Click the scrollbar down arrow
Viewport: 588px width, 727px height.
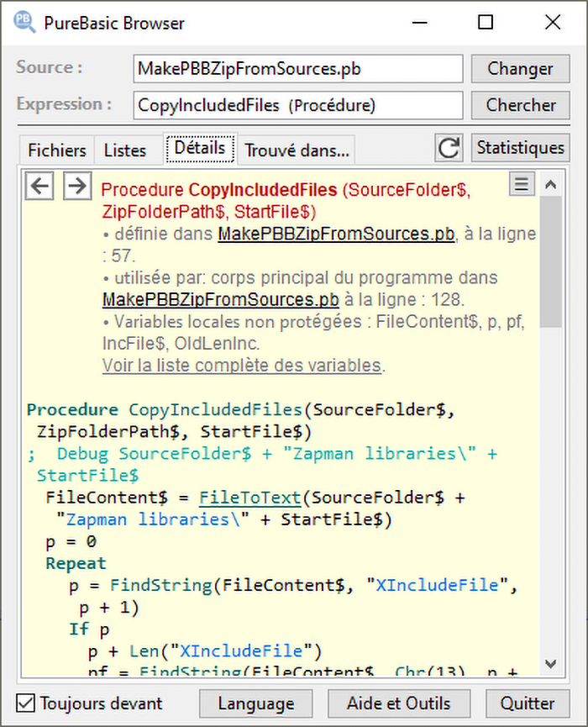click(x=550, y=664)
